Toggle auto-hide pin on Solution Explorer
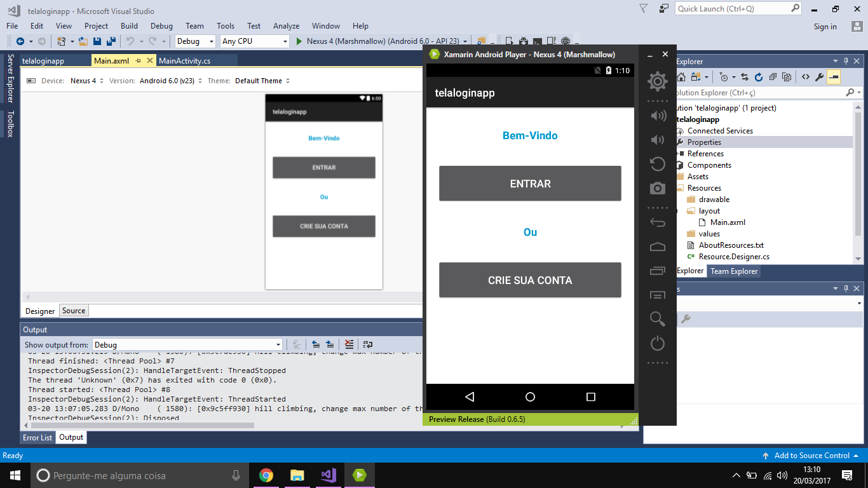Image resolution: width=868 pixels, height=488 pixels. coord(846,62)
